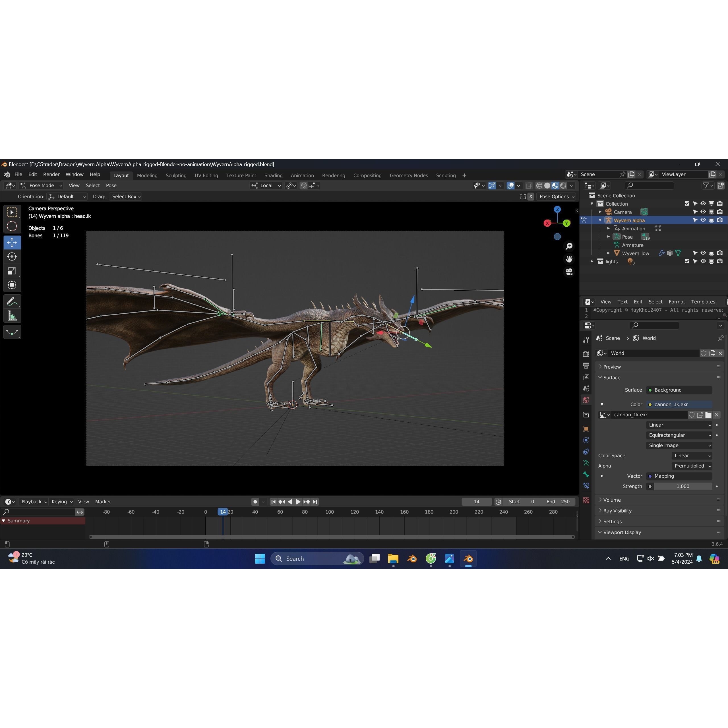Click the pin icon in World properties header
The height and width of the screenshot is (728, 728).
click(720, 338)
